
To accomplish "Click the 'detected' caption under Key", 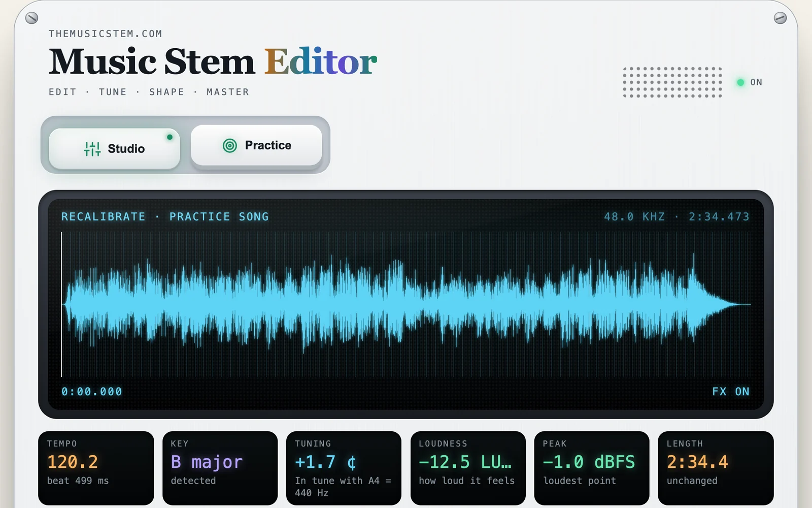I will [x=193, y=481].
